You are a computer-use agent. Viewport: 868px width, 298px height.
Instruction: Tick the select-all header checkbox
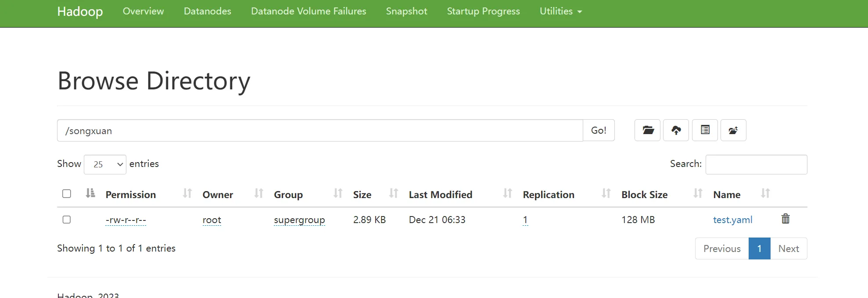[x=67, y=194]
